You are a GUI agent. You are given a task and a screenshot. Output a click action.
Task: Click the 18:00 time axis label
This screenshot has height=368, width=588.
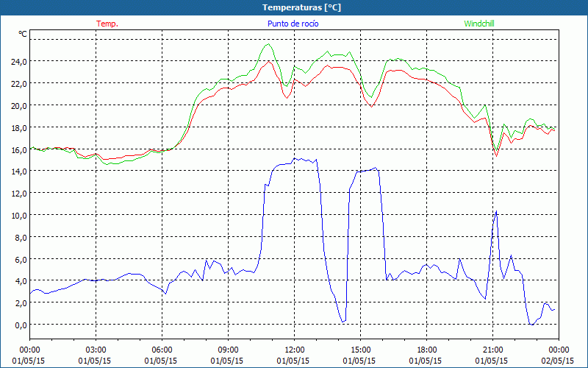pos(427,350)
